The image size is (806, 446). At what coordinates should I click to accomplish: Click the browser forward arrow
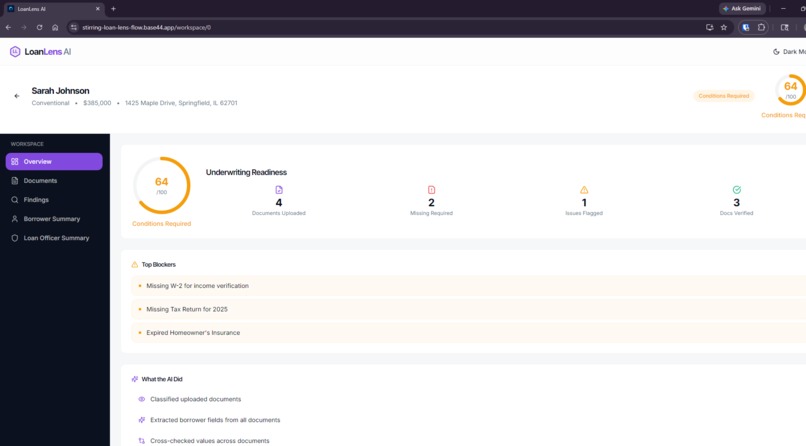24,27
